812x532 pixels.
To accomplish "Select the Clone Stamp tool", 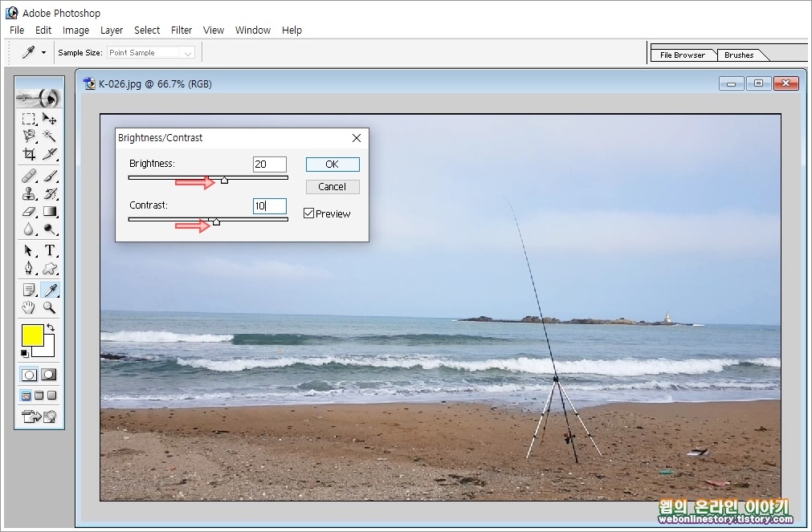I will click(x=29, y=193).
